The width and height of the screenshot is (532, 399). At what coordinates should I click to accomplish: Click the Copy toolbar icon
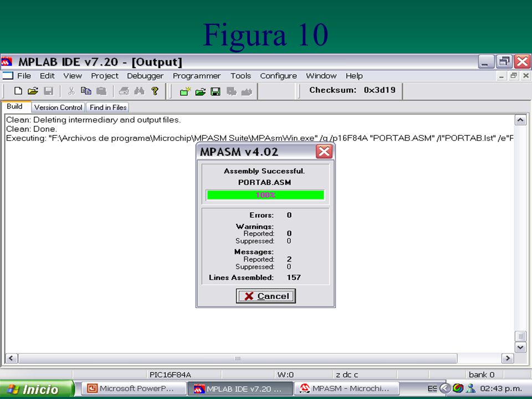pos(86,91)
